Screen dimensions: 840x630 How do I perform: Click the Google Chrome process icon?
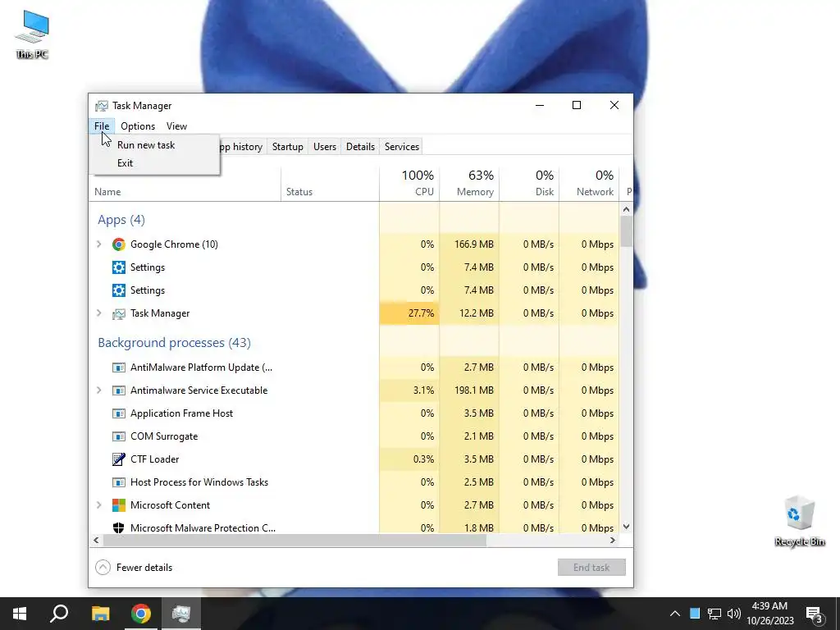pyautogui.click(x=118, y=244)
